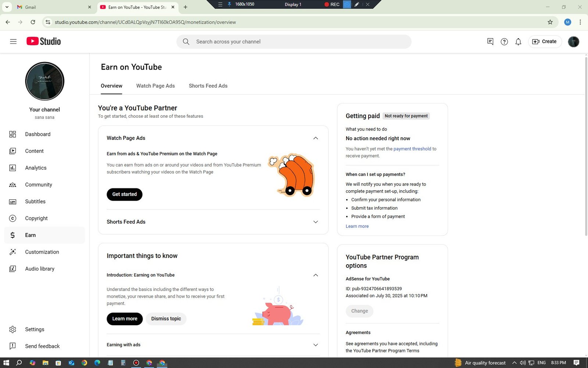
Task: Click Get started for Watch Page Ads
Action: pyautogui.click(x=124, y=194)
